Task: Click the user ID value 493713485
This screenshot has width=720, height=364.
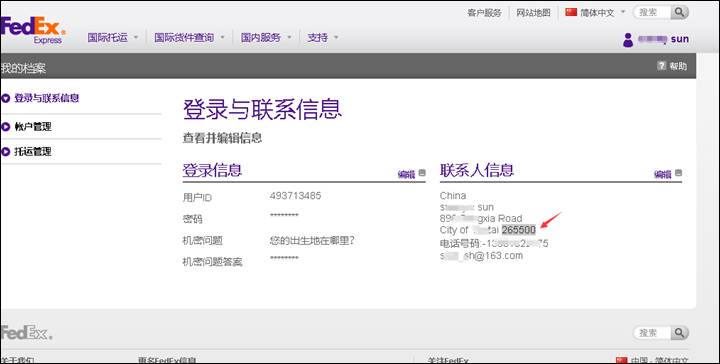Action: pyautogui.click(x=295, y=196)
